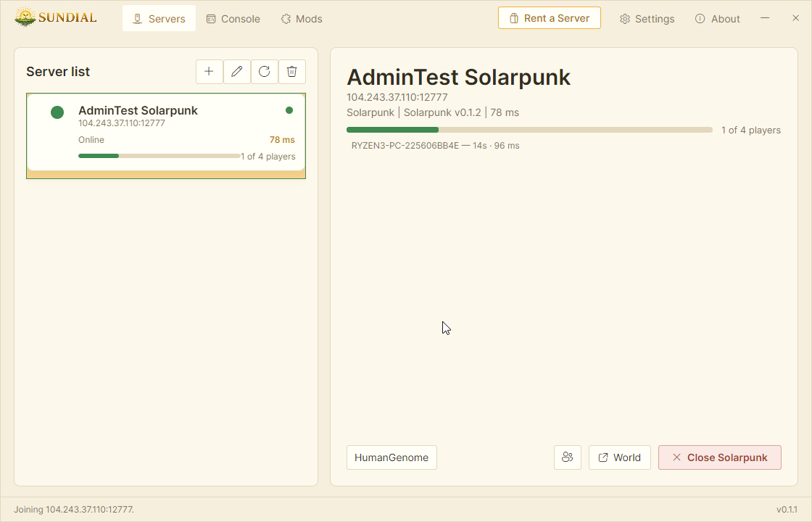Click server address 104.243.37.110:12777 in details
Screen dimensions: 812x522
[397, 97]
